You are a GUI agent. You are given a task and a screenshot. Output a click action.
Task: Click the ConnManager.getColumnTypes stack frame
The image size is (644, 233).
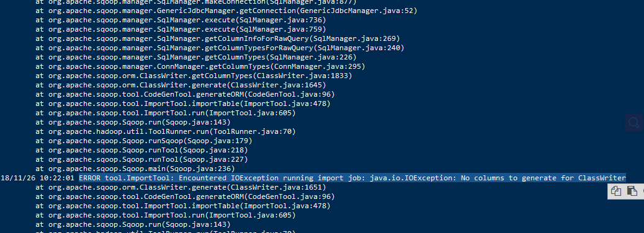[200, 66]
